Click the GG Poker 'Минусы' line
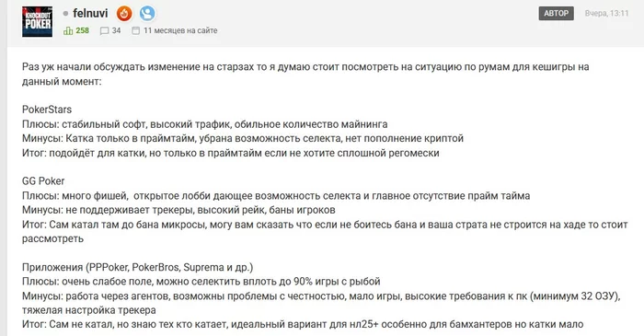Viewport: 644px width, 336px height. (x=178, y=210)
